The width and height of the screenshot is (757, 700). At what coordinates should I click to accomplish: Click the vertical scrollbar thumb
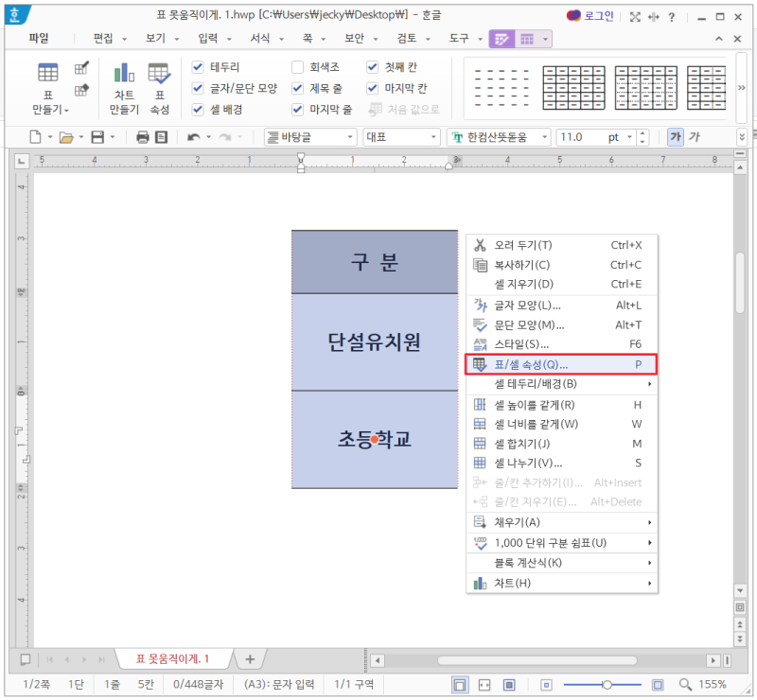point(740,283)
